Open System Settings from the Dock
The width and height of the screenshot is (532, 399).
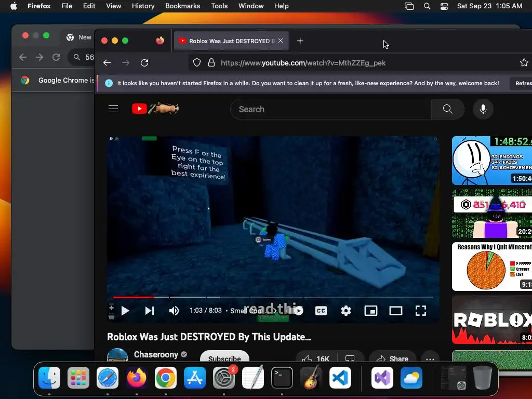(224, 377)
